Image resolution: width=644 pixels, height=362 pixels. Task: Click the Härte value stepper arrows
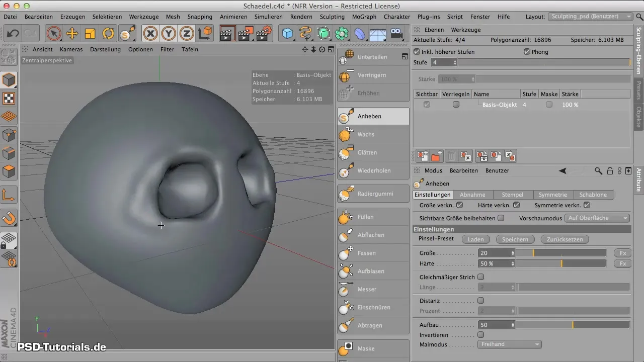(x=513, y=263)
